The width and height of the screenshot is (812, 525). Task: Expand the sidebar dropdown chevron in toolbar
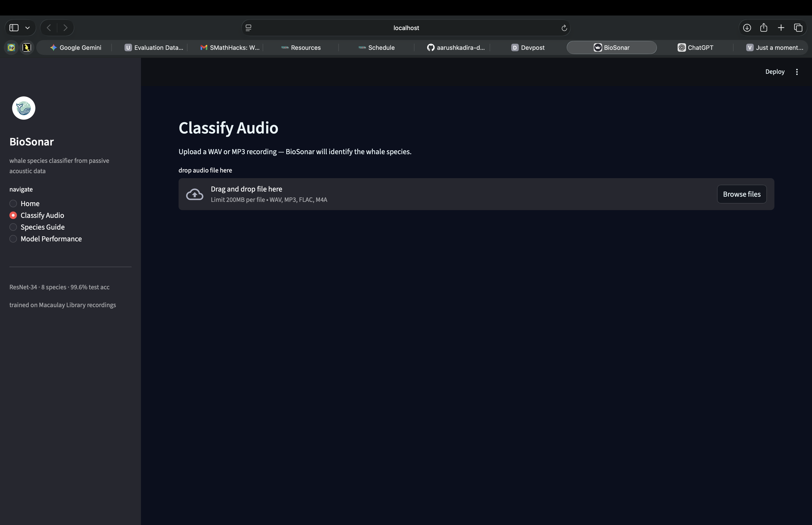tap(27, 28)
